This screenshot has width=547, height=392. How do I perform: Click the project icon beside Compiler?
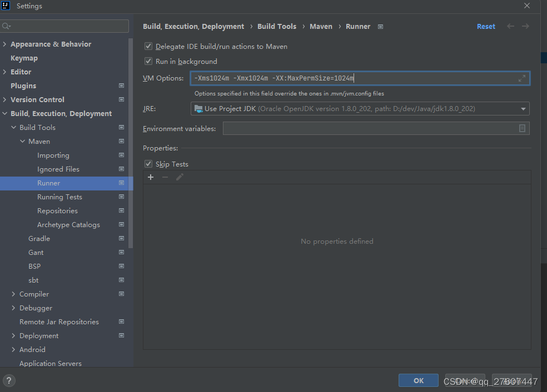point(121,294)
